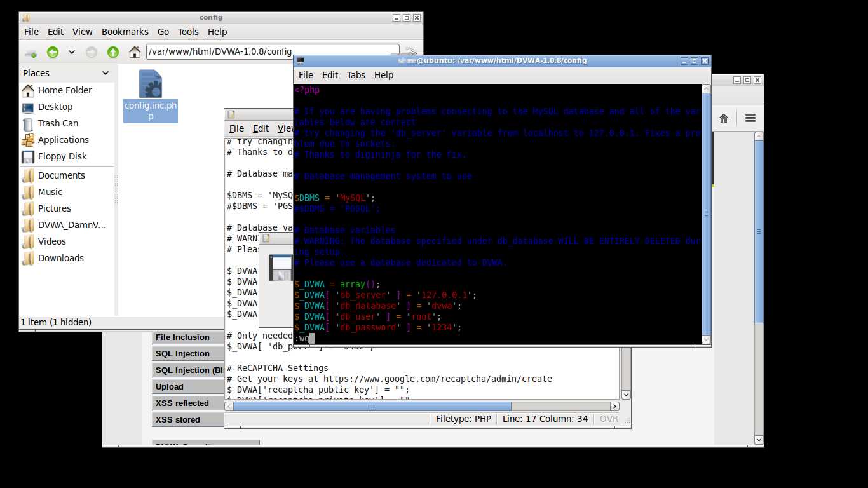Open Help menu in file manager
868x488 pixels.
pyautogui.click(x=217, y=32)
